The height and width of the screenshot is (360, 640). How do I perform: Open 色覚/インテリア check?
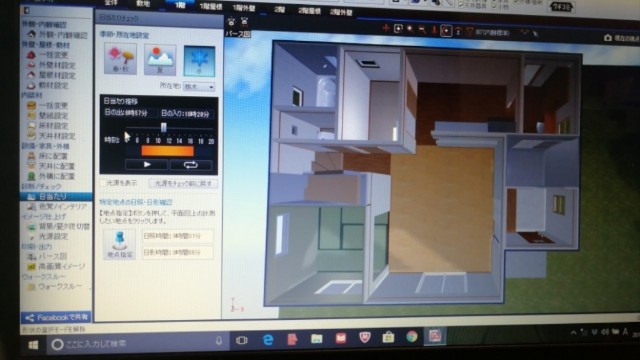point(58,207)
